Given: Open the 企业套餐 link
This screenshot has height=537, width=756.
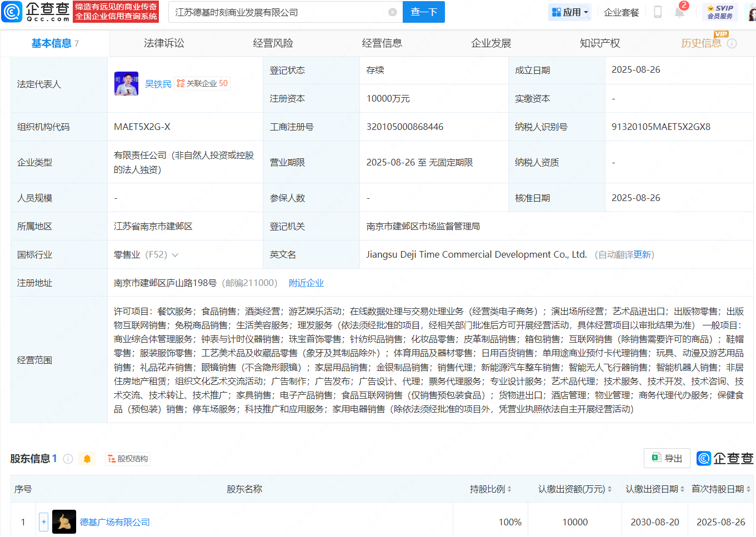Looking at the screenshot, I should pyautogui.click(x=621, y=12).
